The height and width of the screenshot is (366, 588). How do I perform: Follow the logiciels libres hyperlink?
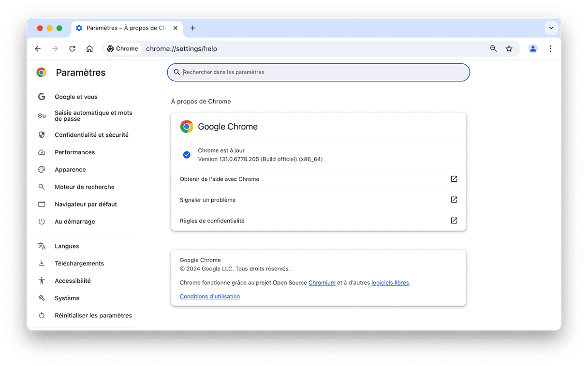tap(390, 283)
